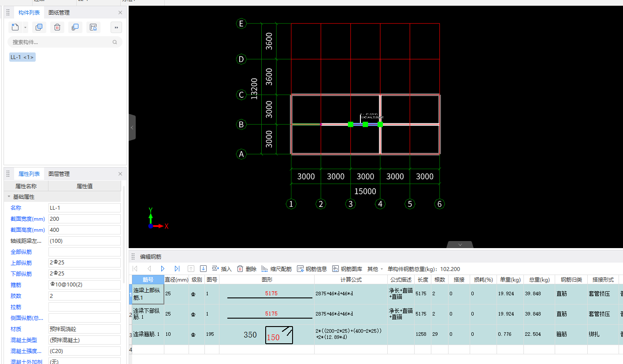623x364 pixels.
Task: Click the delete component trash icon
Action: [57, 27]
